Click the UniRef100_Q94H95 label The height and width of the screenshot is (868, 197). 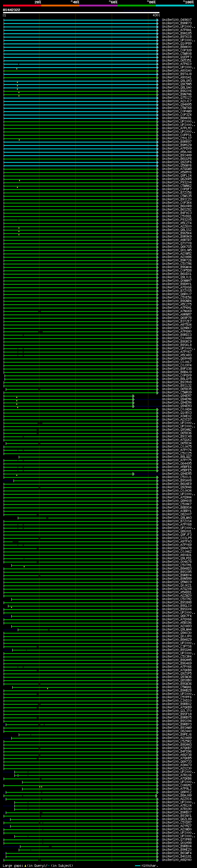pos(177,104)
